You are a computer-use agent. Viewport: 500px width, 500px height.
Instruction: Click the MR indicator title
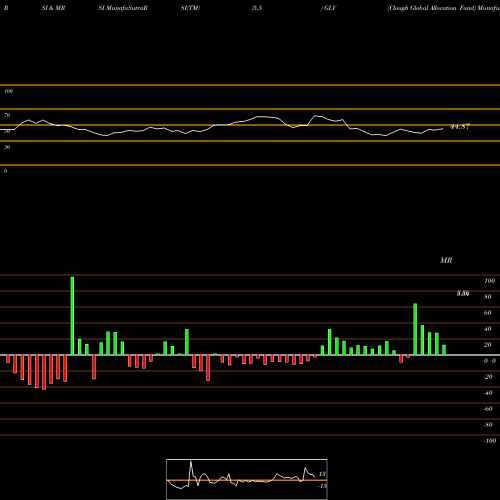(446, 260)
